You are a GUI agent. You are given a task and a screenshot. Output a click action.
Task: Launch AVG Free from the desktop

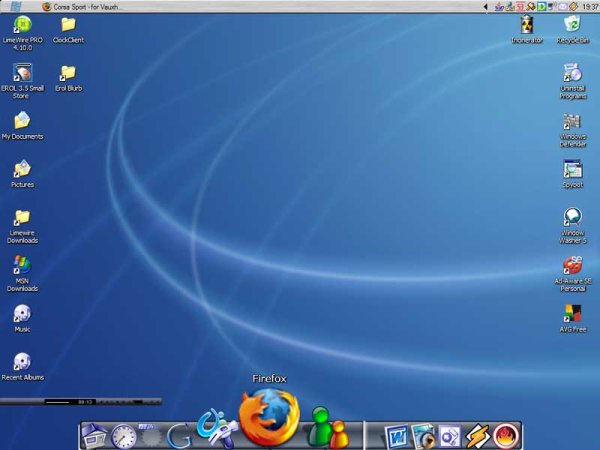pos(573,313)
